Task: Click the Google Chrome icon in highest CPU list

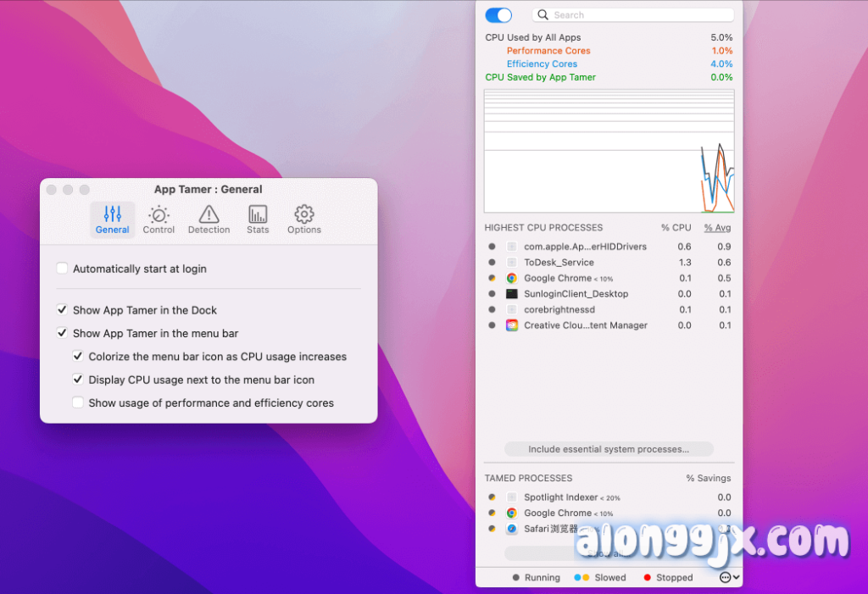Action: coord(512,278)
